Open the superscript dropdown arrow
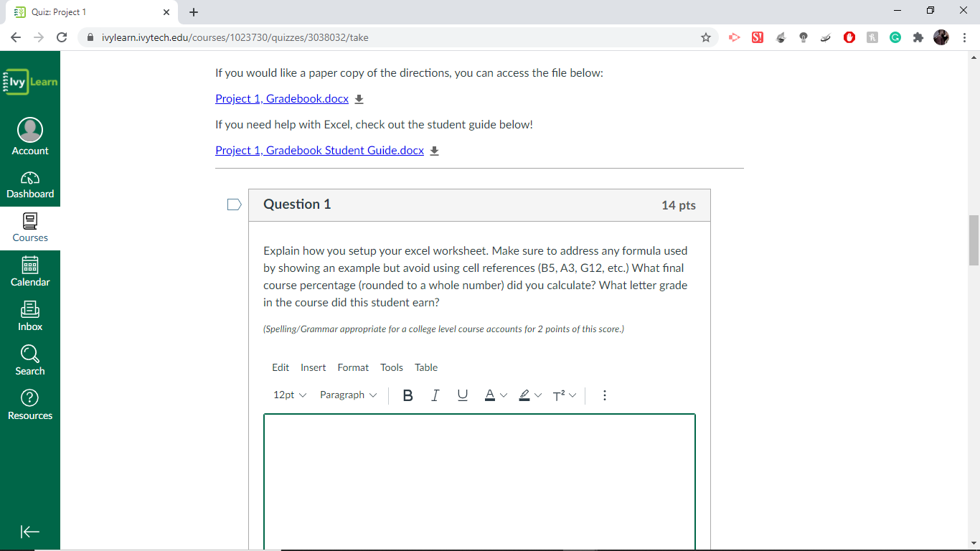Image resolution: width=980 pixels, height=551 pixels. [x=573, y=395]
